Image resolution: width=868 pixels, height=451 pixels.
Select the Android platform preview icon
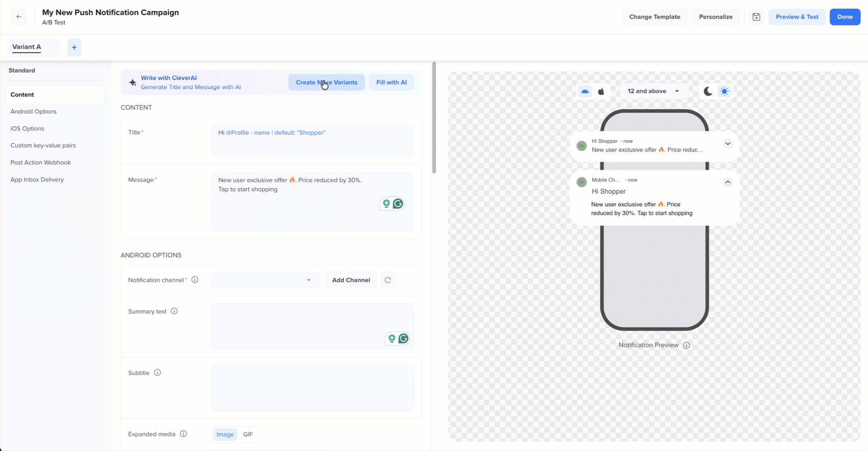(x=585, y=91)
